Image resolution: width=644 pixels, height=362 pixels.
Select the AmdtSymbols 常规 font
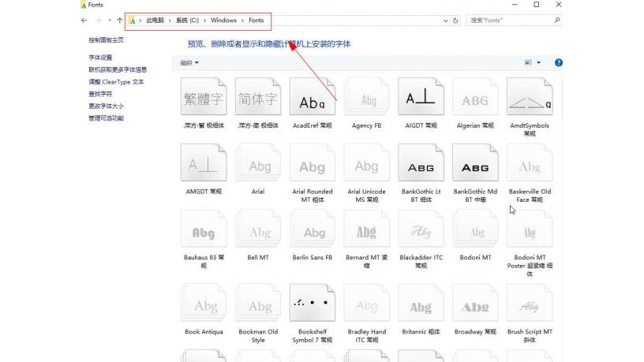point(530,97)
